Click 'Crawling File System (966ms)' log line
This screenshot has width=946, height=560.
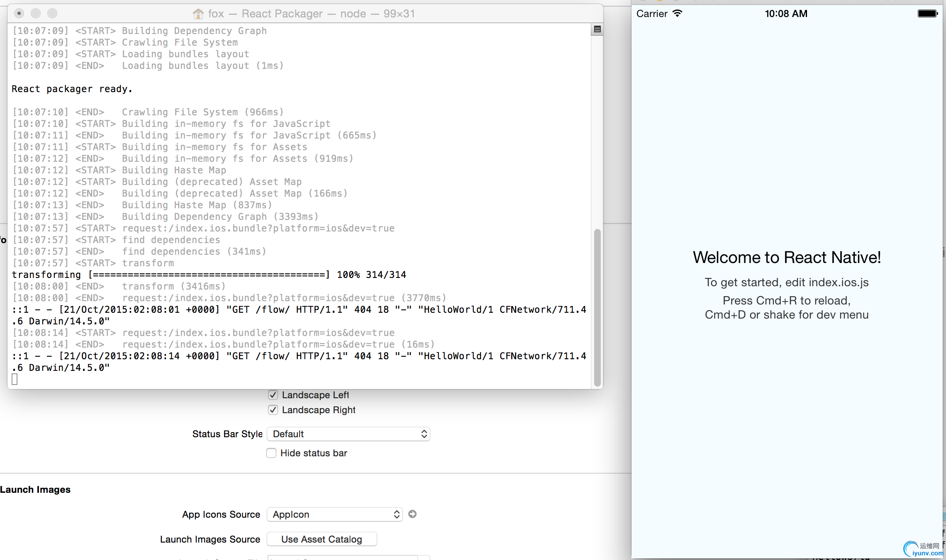pyautogui.click(x=148, y=112)
